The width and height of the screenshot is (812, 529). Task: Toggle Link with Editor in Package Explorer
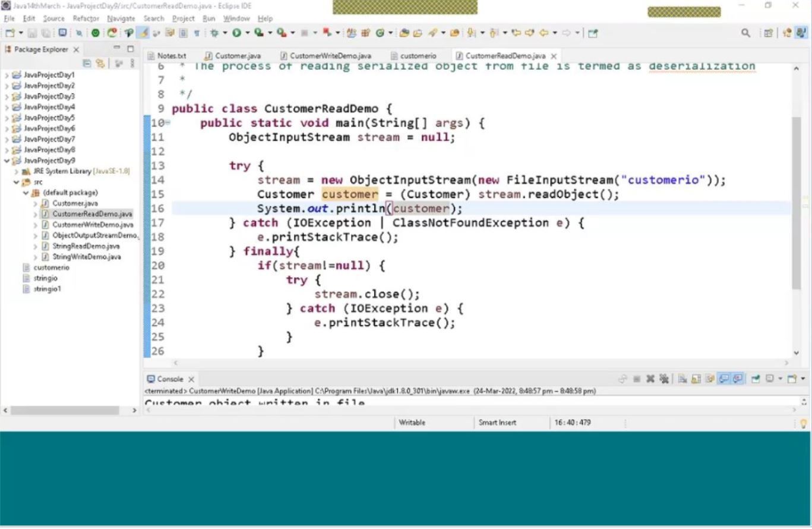click(100, 63)
